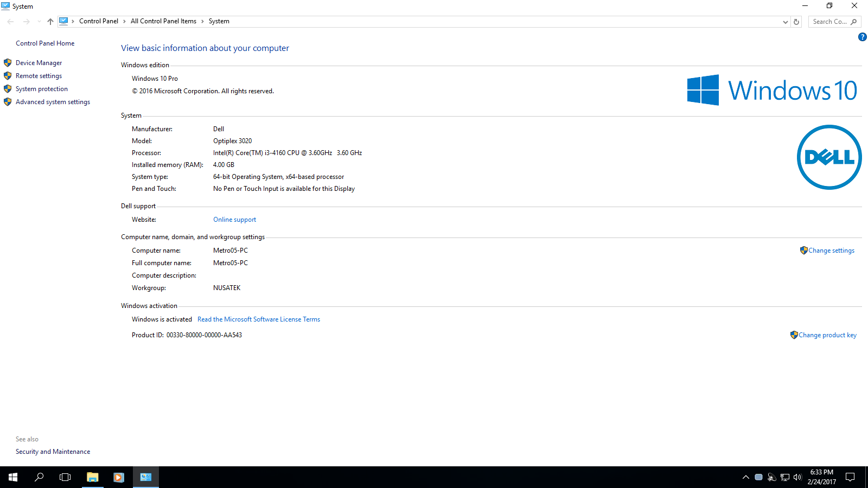Screen dimensions: 868x488
Task: Click the Up navigation arrow
Action: (50, 22)
